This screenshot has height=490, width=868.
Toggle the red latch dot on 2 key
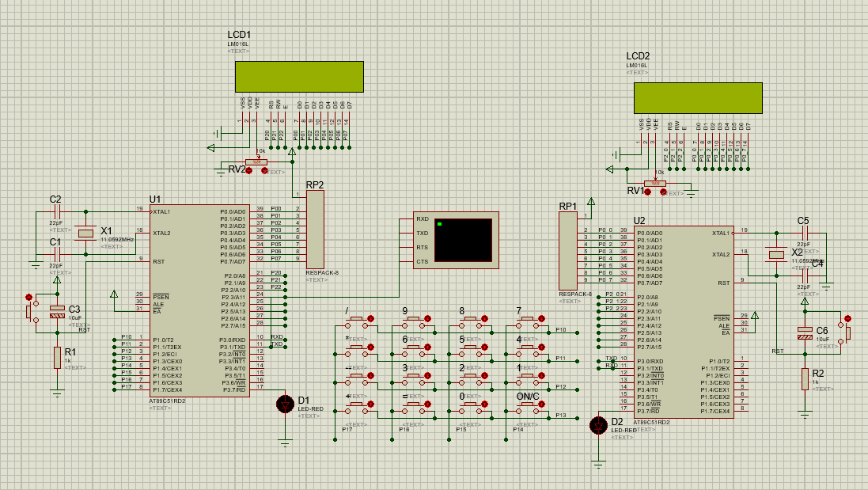point(484,375)
